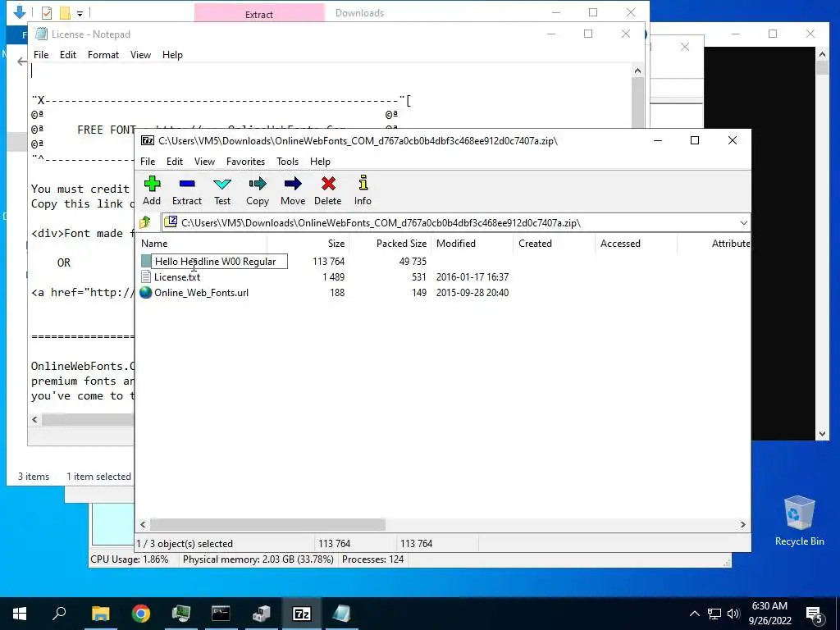Click the installer-box icon on the taskbar
The height and width of the screenshot is (630, 840).
coord(262,614)
